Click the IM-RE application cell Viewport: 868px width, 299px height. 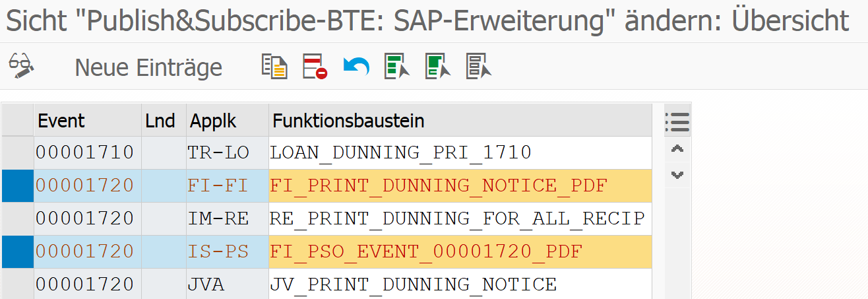(x=228, y=218)
